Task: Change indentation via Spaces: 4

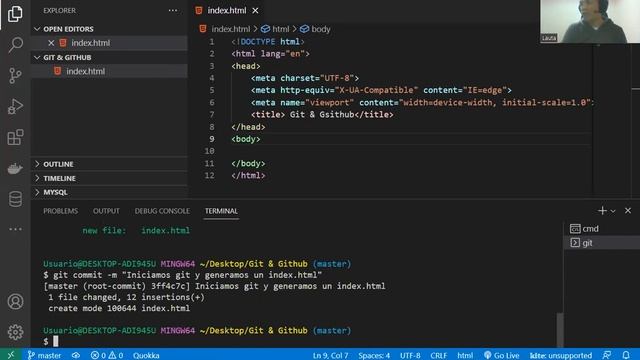Action: [374, 355]
